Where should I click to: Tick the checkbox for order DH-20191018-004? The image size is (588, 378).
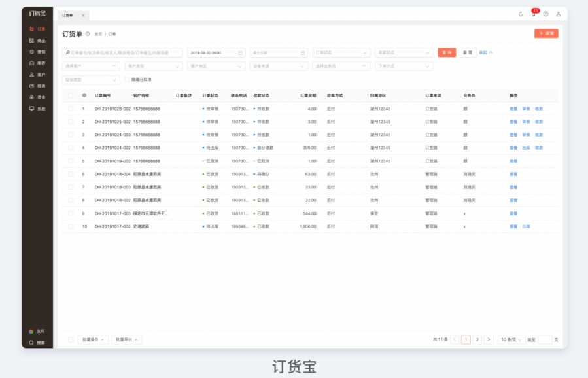[71, 174]
